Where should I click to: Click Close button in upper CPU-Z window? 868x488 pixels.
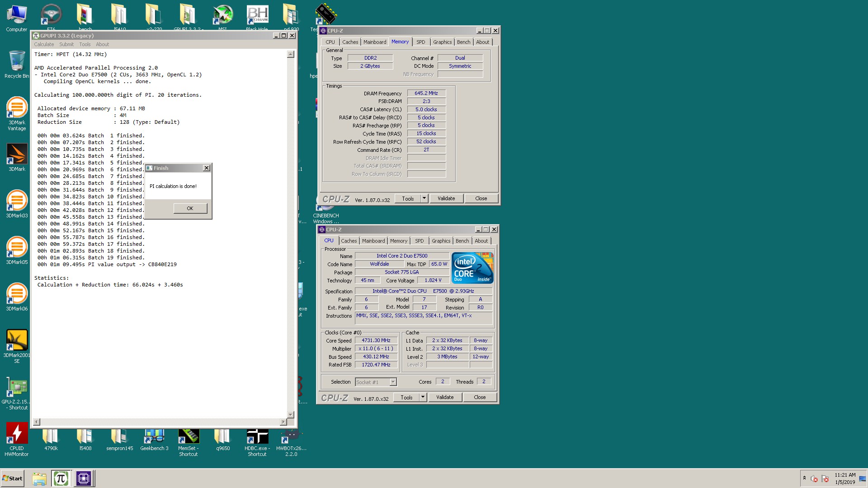[481, 198]
